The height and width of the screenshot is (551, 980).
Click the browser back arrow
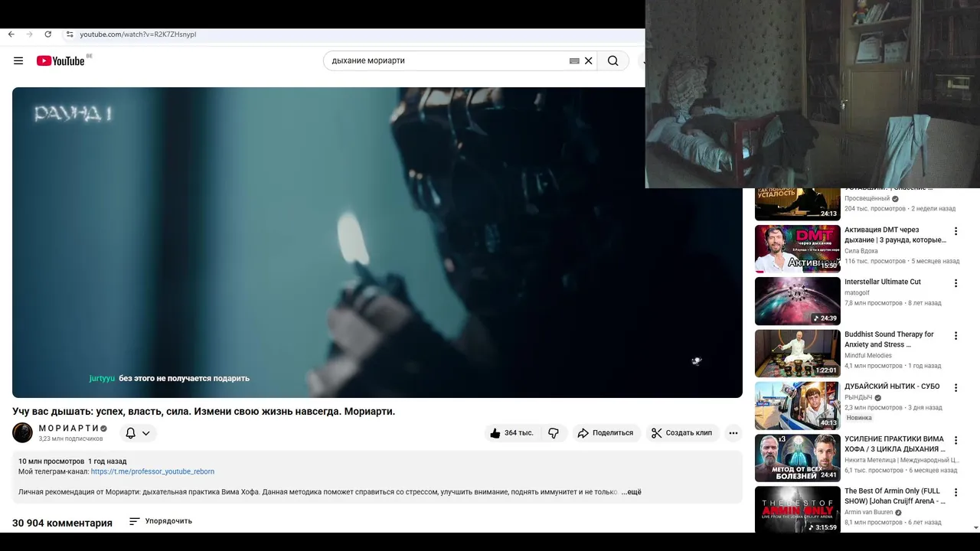point(11,34)
